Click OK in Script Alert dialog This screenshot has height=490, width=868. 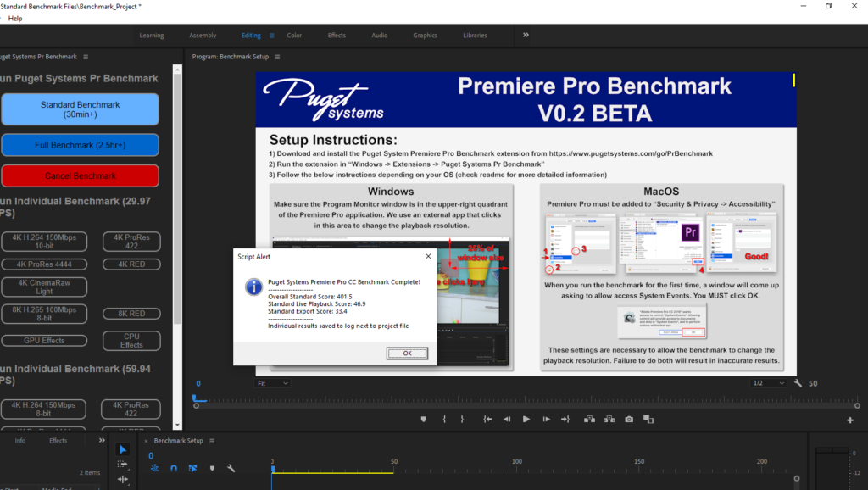407,354
